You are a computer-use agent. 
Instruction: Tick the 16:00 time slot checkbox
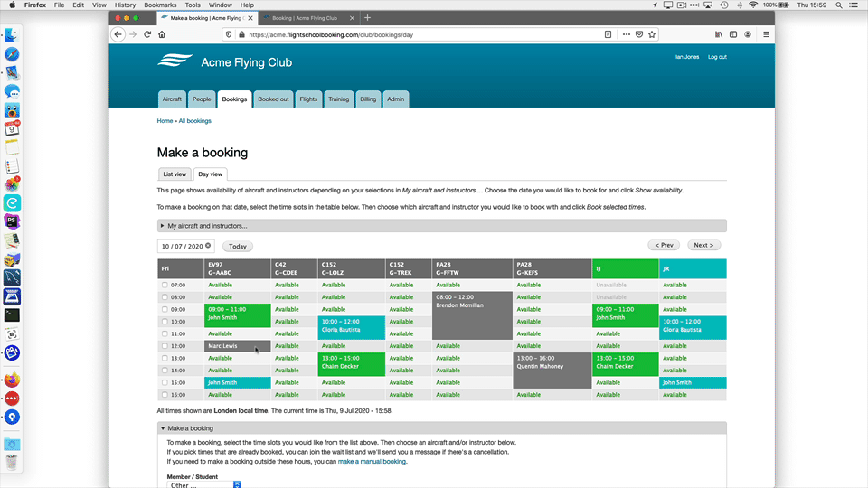[x=165, y=395]
